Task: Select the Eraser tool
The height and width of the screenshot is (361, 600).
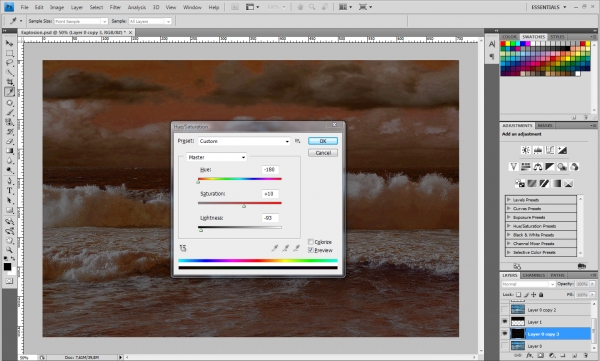Action: 10,141
